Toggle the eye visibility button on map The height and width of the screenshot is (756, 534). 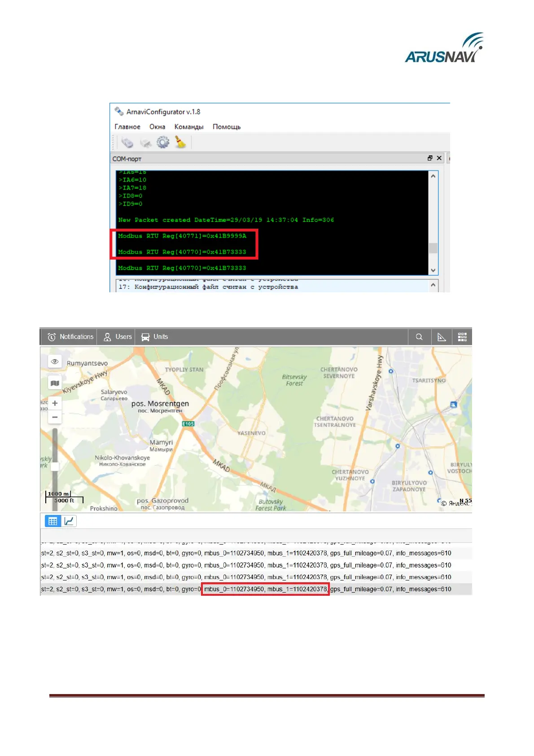point(55,361)
